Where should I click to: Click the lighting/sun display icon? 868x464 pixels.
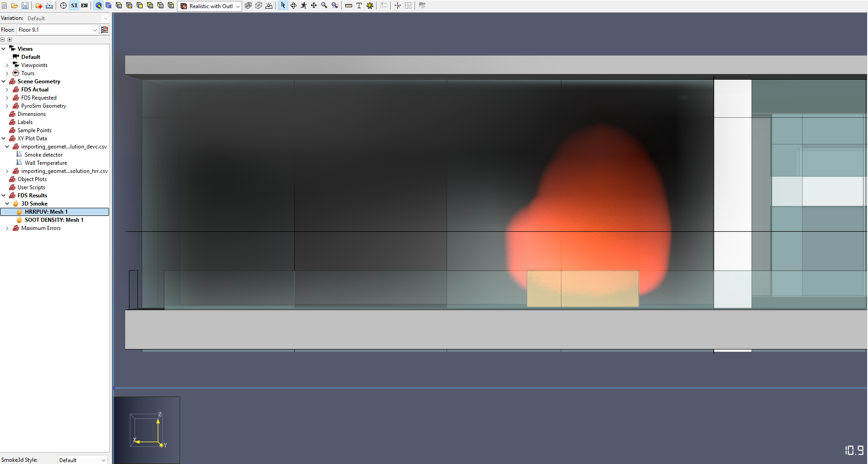pos(269,5)
